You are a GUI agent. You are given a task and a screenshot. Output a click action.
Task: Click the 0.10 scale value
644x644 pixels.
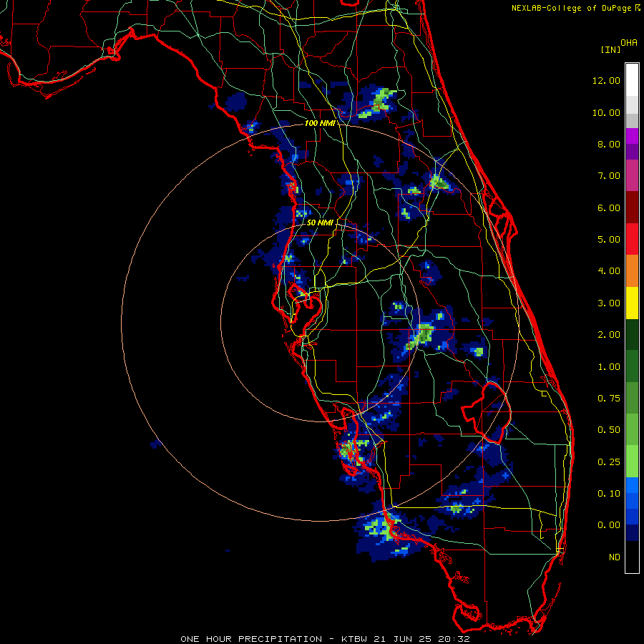coord(609,494)
